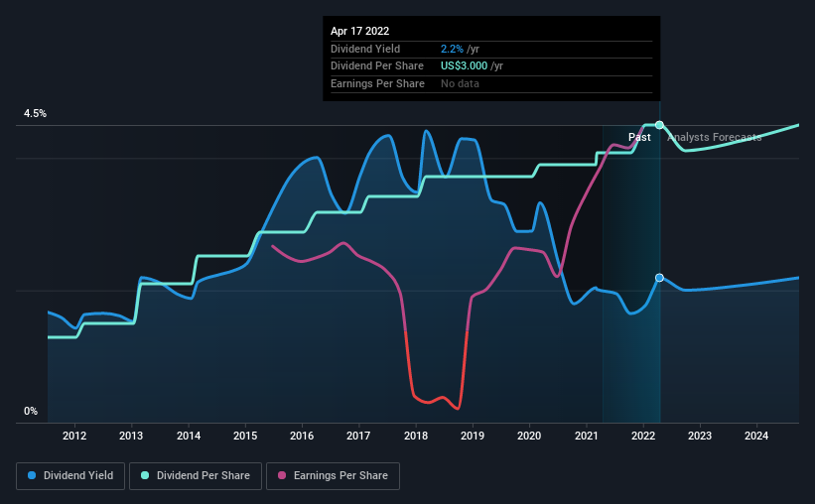
Task: Click the 0% y-axis label
Action: [31, 411]
